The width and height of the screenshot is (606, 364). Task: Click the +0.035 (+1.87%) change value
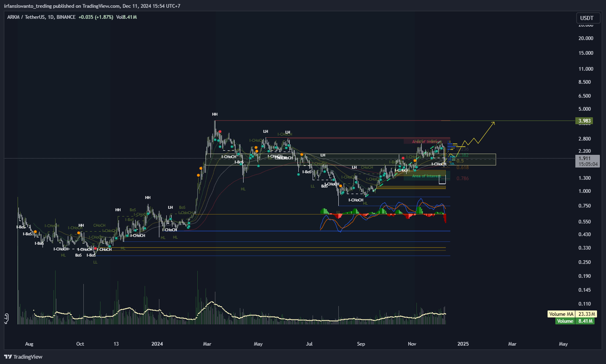click(x=96, y=17)
